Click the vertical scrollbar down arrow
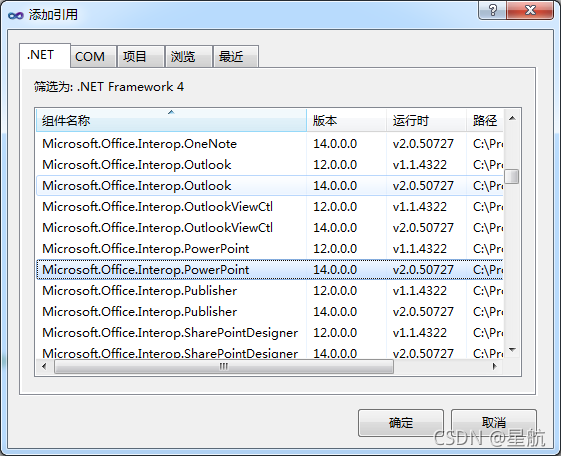 512,349
